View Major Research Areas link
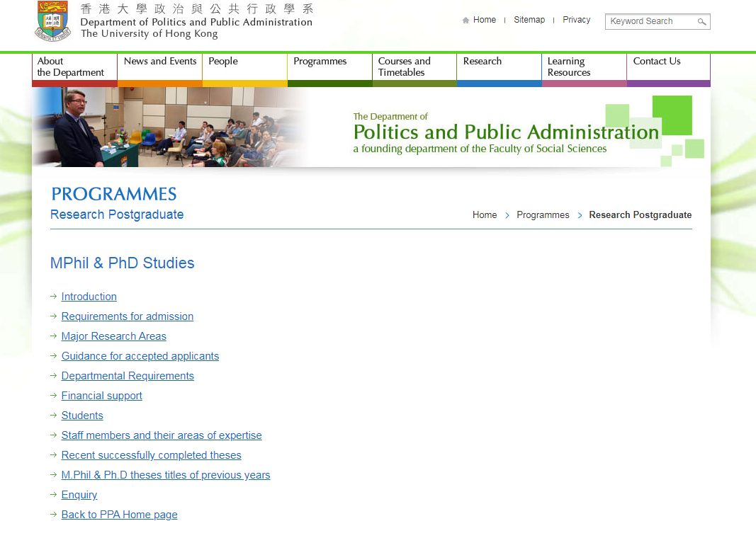Image resolution: width=756 pixels, height=538 pixels. coord(114,336)
